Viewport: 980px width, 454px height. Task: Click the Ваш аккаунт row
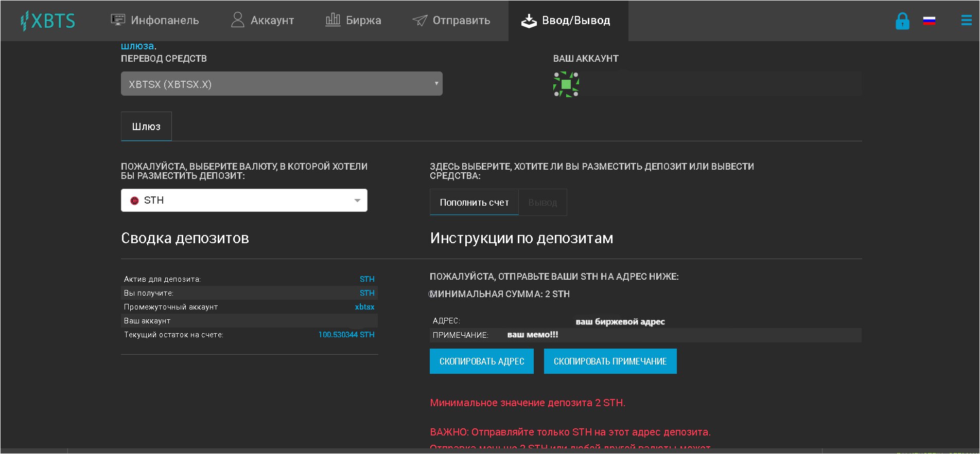point(249,321)
